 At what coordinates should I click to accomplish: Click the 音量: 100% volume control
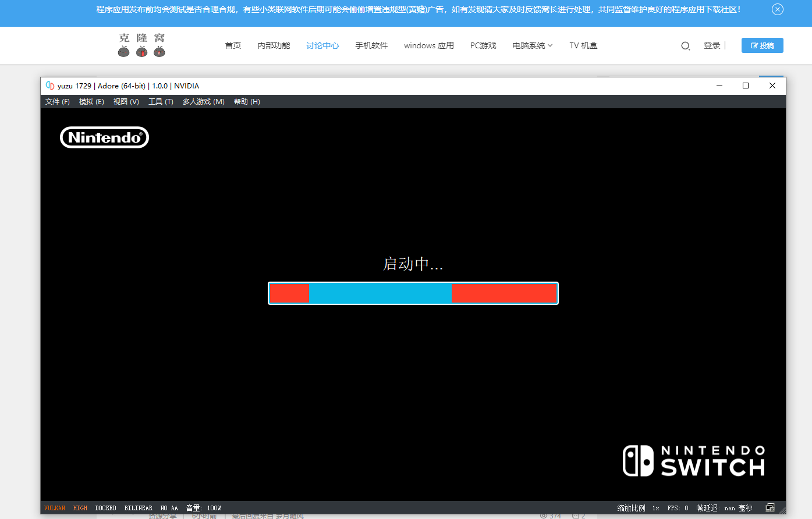(x=204, y=508)
